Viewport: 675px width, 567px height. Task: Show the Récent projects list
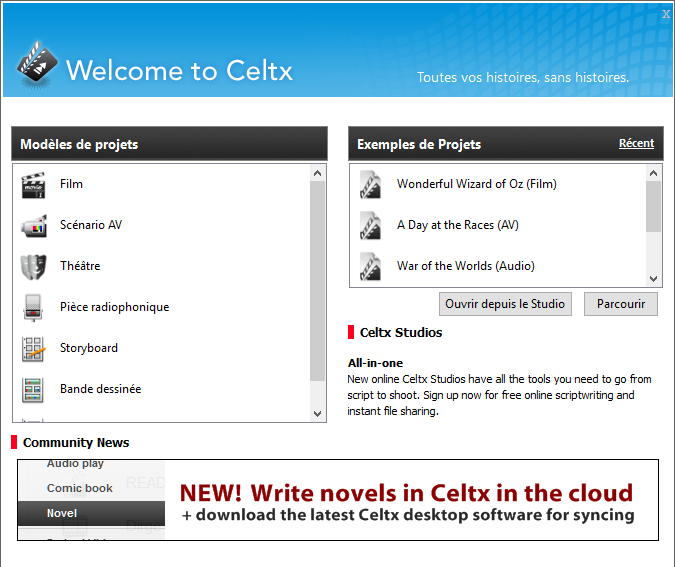tap(636, 143)
